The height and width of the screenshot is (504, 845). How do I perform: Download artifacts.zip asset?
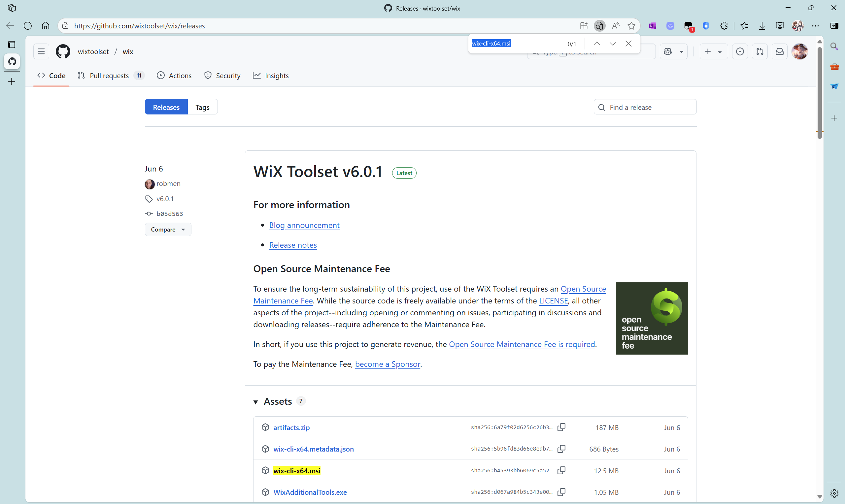coord(291,427)
